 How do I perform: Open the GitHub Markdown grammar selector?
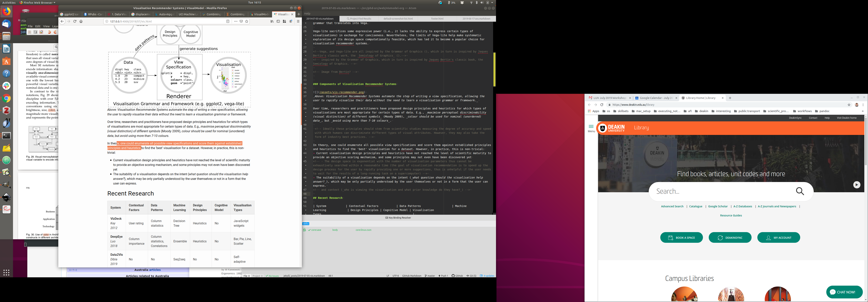click(411, 276)
